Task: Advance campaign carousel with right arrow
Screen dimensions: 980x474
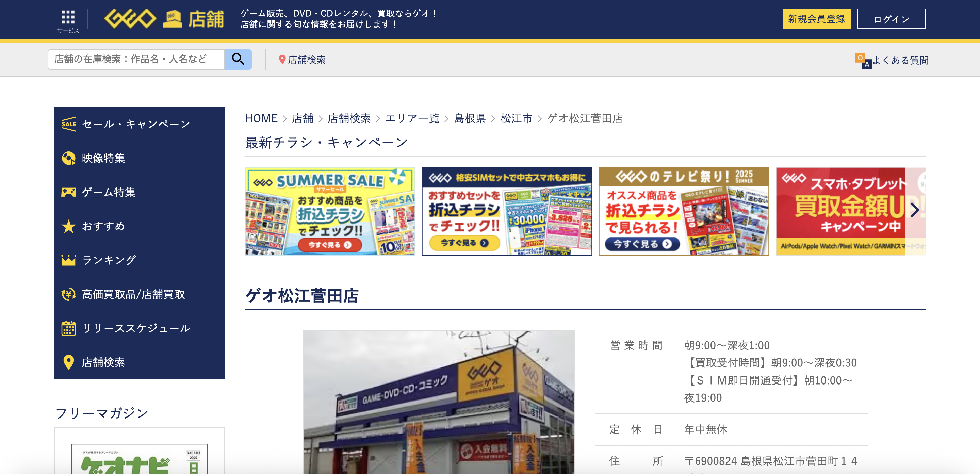Action: [915, 210]
